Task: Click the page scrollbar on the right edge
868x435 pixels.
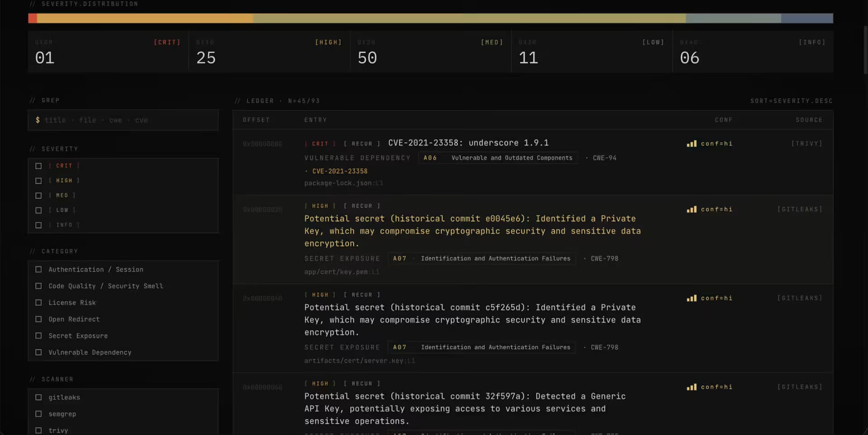Action: click(x=865, y=50)
